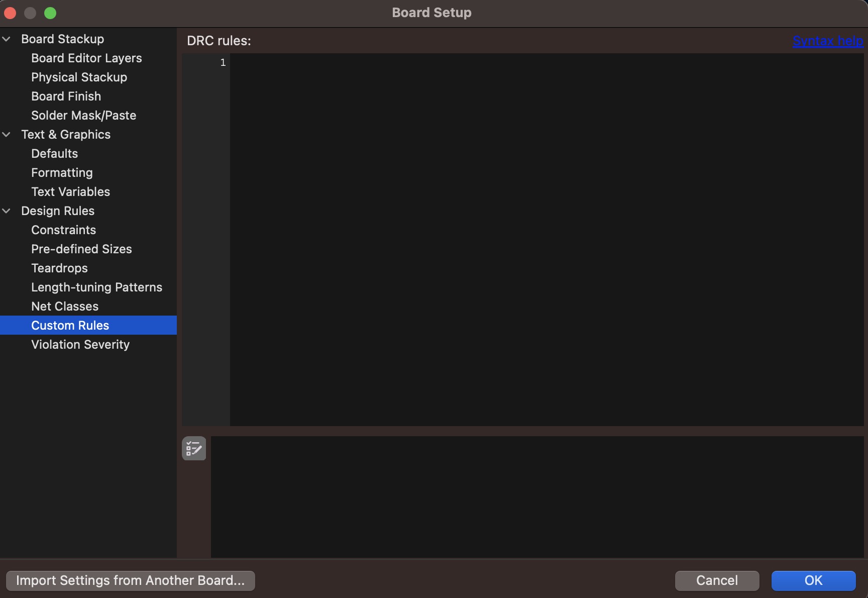Open the Defaults page
The width and height of the screenshot is (868, 598).
tap(54, 153)
